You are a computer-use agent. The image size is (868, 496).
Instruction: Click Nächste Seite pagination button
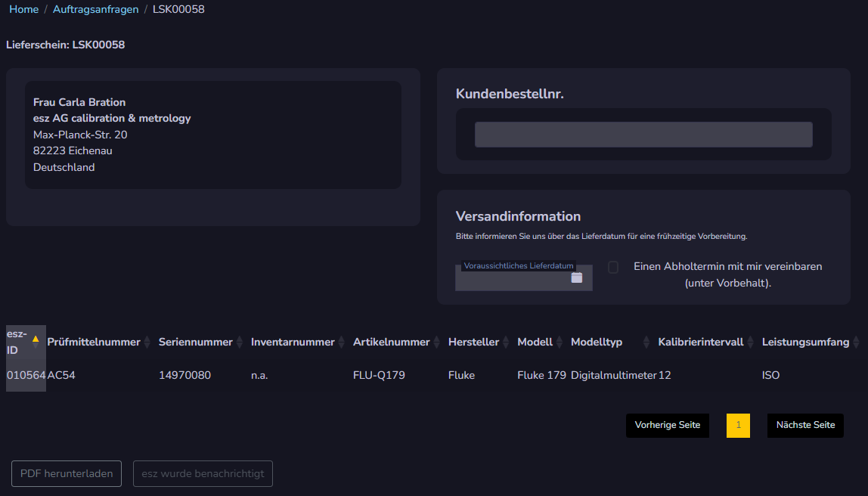(x=805, y=425)
